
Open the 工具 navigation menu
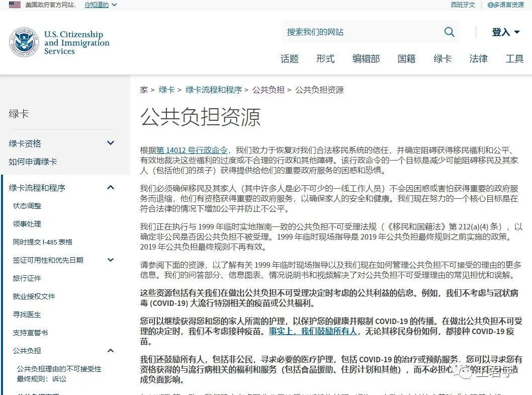click(514, 59)
